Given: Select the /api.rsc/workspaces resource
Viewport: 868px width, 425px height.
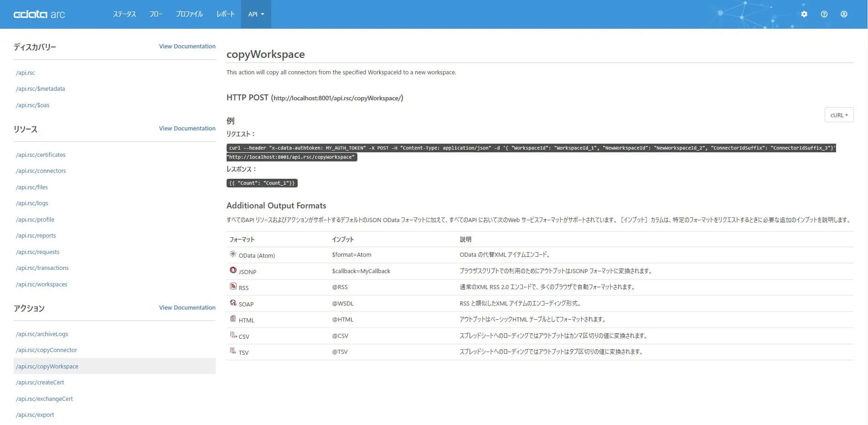Looking at the screenshot, I should [41, 285].
